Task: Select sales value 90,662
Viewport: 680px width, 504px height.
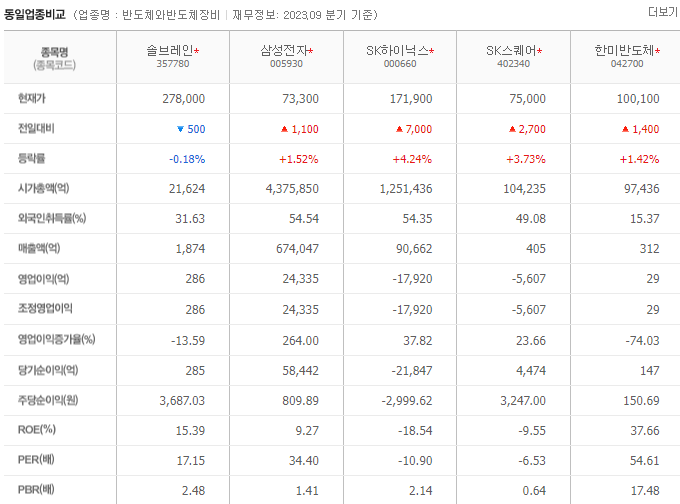Action: (x=414, y=249)
